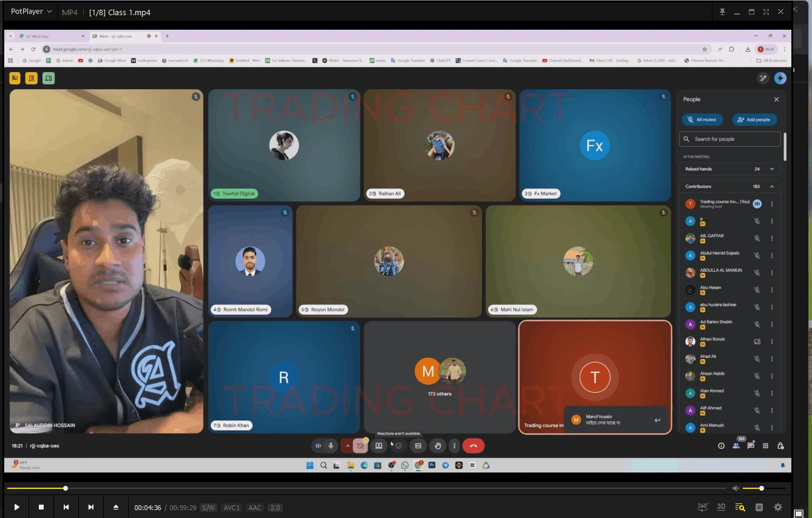
Task: Expand the Raised hands section
Action: point(772,169)
